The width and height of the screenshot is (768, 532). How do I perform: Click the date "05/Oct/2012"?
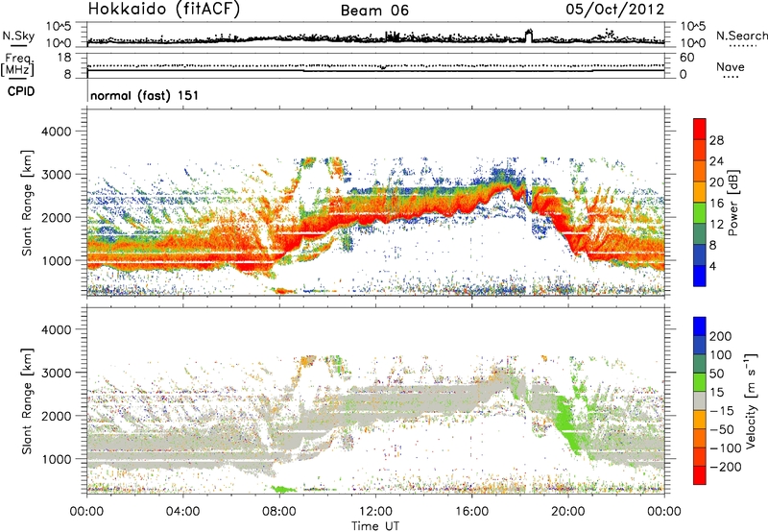tap(615, 10)
